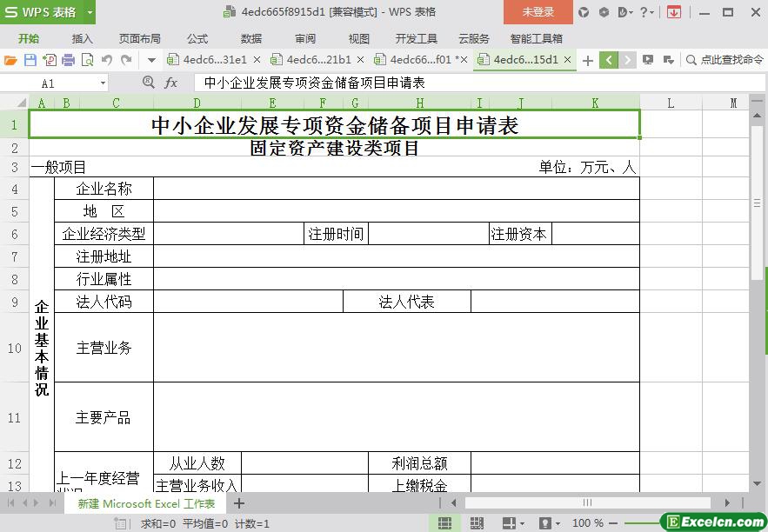Click the Undo arrow icon
768x532 pixels.
[x=107, y=60]
